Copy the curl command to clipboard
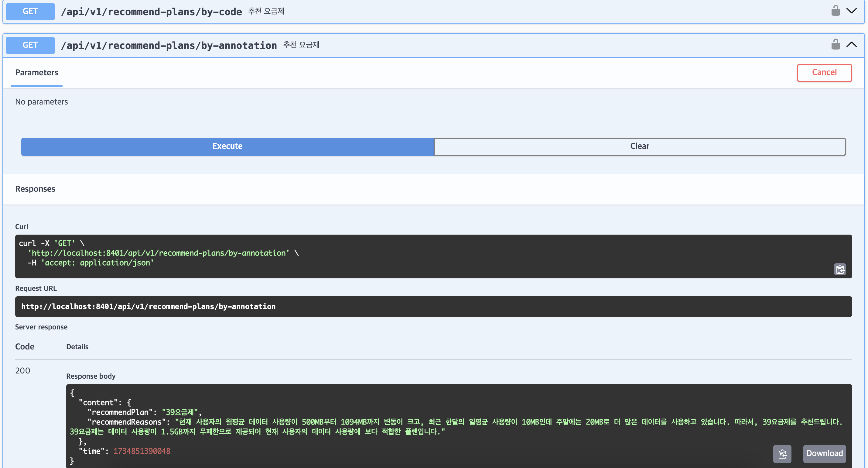This screenshot has height=468, width=868. [x=840, y=269]
